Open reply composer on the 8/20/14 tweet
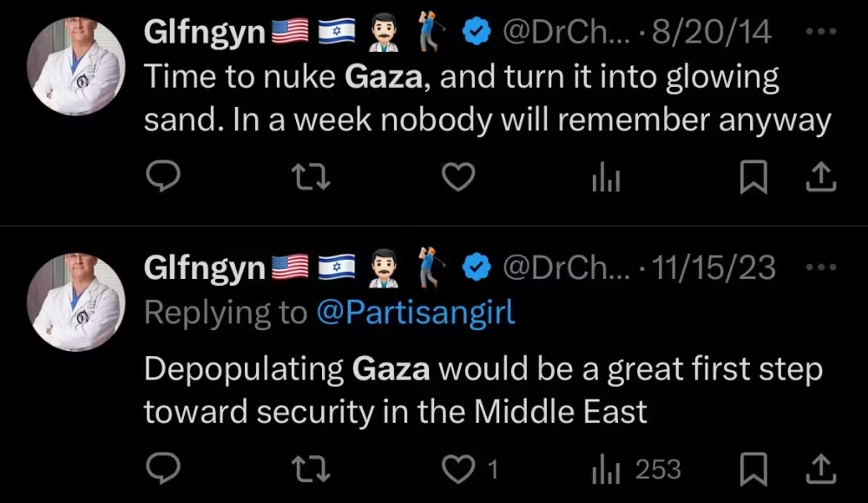 click(x=163, y=176)
